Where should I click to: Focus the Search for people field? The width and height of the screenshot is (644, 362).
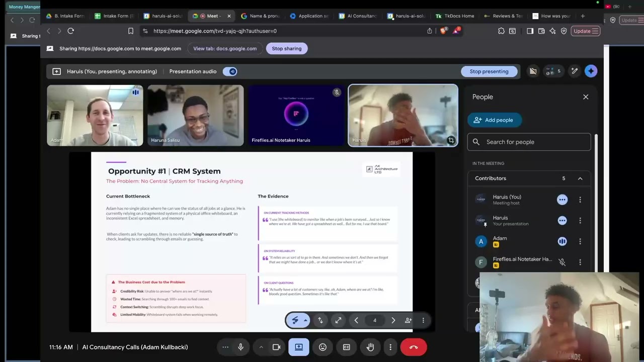[529, 142]
